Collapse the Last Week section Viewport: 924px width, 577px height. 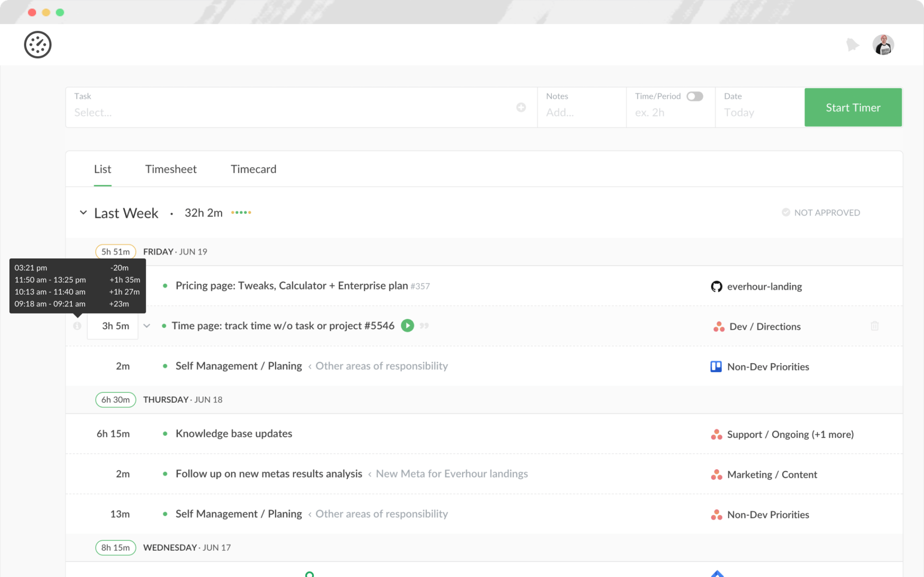pyautogui.click(x=83, y=212)
